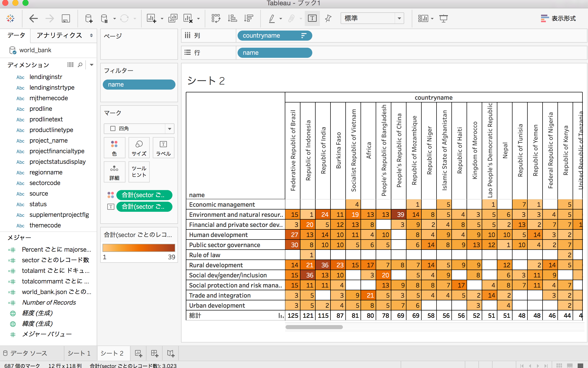
Task: Add a new data source icon
Action: [x=89, y=18]
